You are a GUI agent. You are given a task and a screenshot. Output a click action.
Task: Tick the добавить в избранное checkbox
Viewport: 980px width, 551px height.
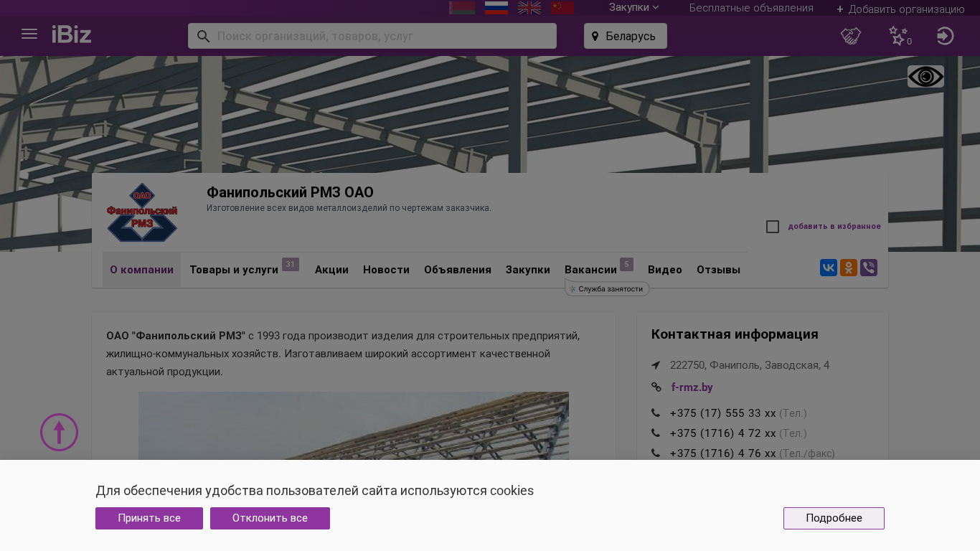(x=773, y=227)
